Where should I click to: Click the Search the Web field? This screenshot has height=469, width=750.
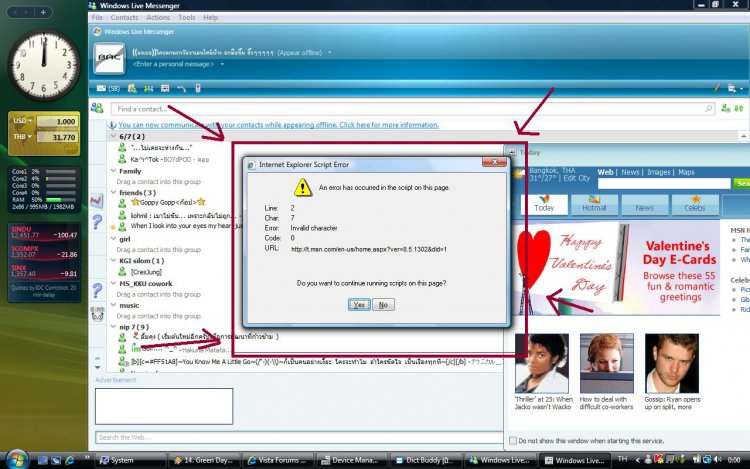coord(299,437)
